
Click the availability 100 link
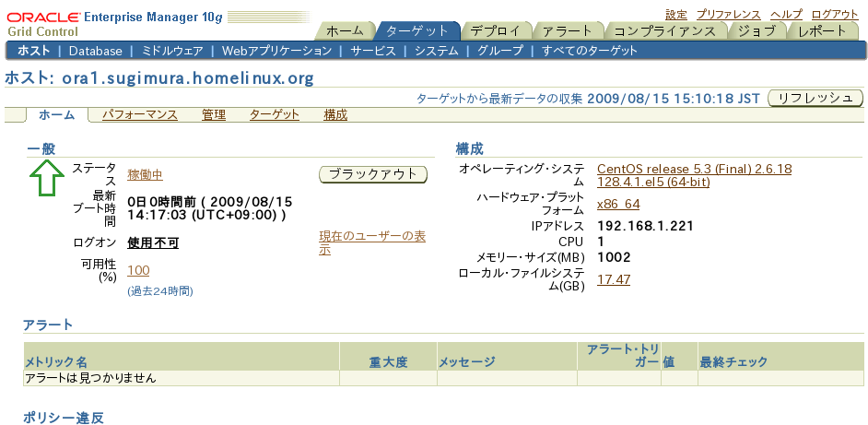coord(138,270)
